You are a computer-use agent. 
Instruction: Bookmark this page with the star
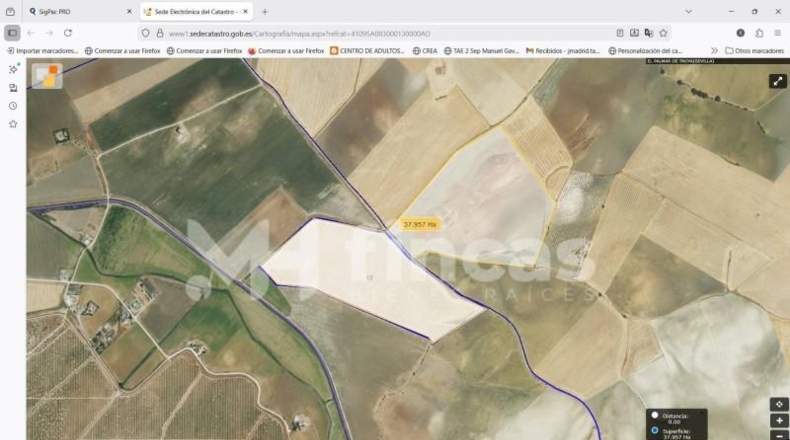(664, 33)
